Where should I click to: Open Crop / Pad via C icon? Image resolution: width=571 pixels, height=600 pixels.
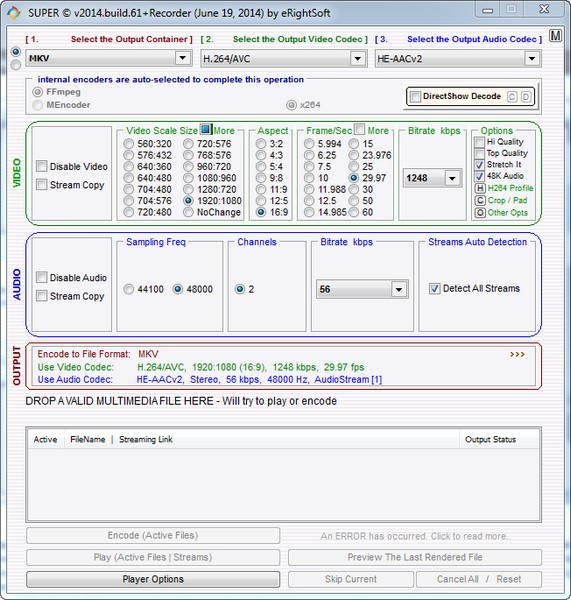[480, 201]
